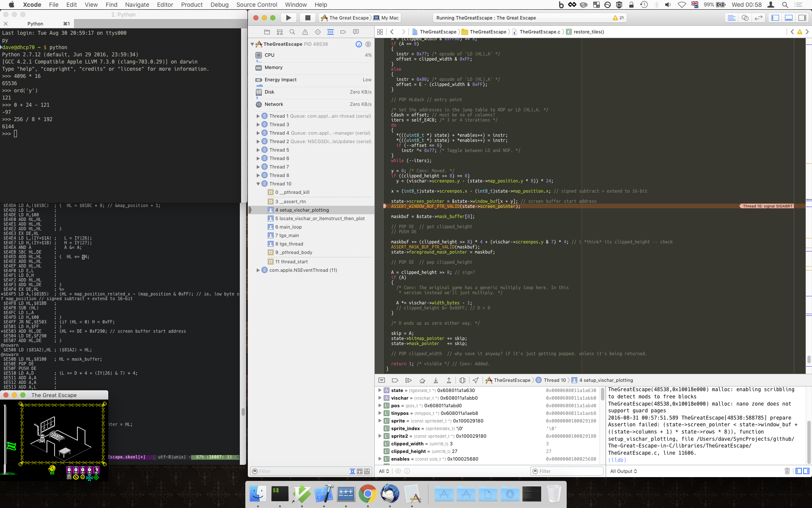Click the Stop button in Xcode toolbar
The height and width of the screenshot is (508, 812).
click(308, 18)
